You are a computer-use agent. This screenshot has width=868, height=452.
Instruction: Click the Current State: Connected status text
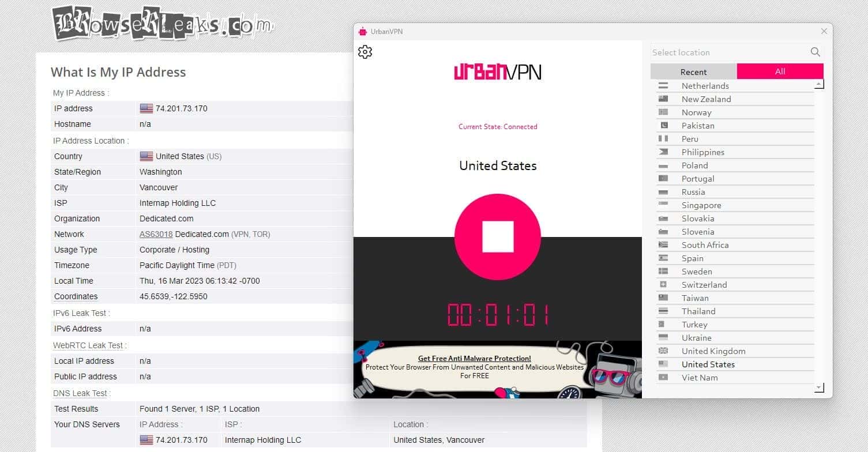click(498, 126)
